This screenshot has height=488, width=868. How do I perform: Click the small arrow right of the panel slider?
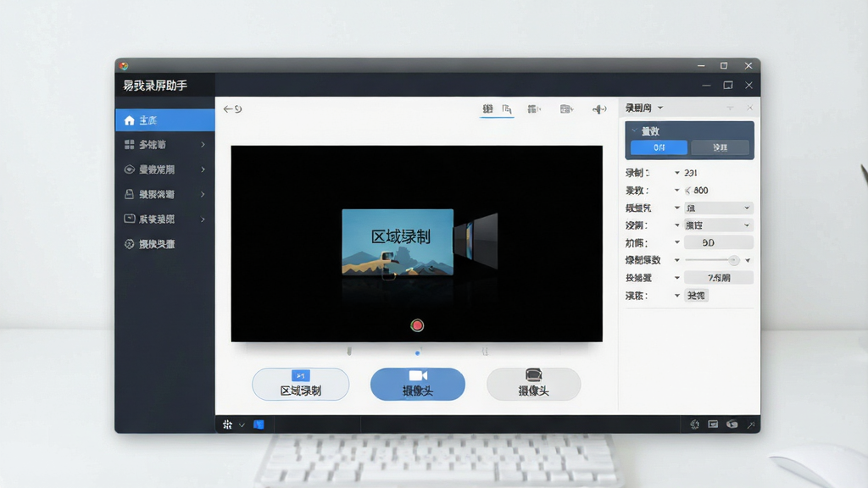coord(748,260)
